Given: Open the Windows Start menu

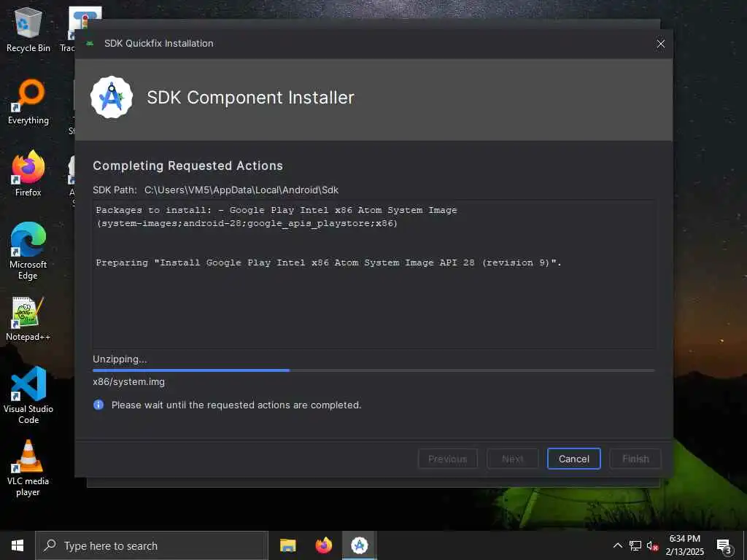Looking at the screenshot, I should click(18, 545).
